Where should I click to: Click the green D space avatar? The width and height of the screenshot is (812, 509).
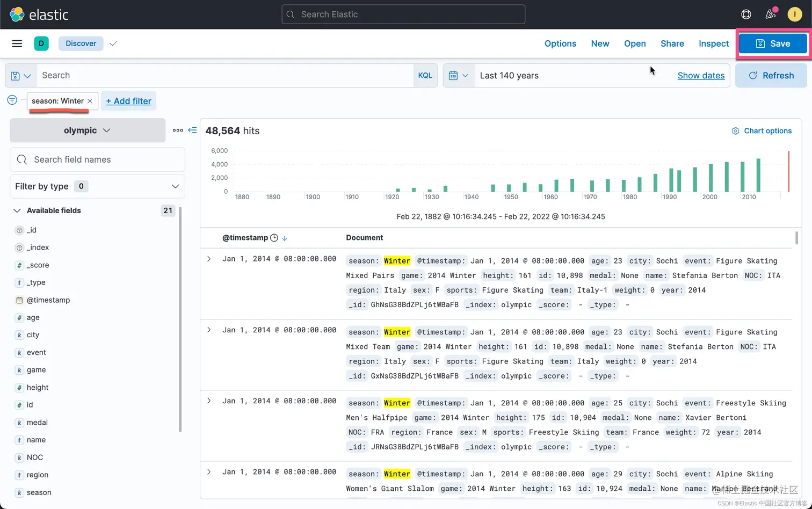[41, 43]
